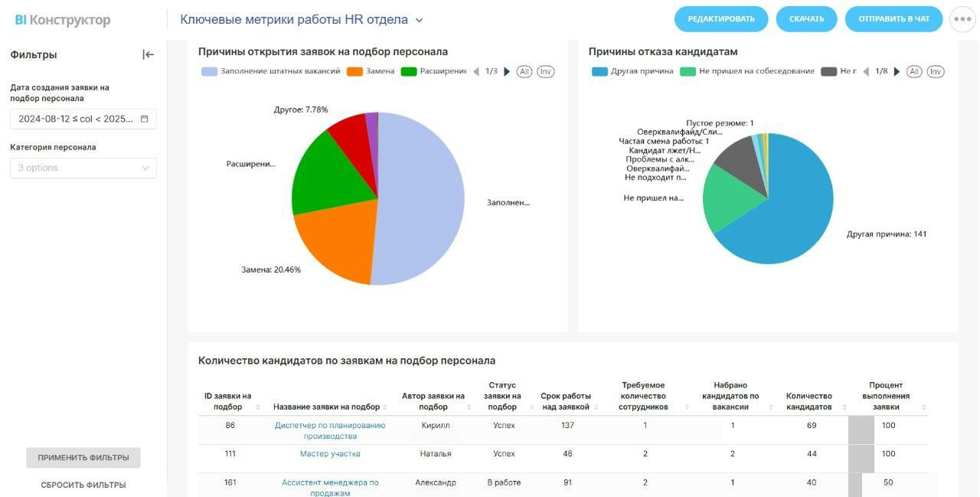Click the Ключевые метрики работы HR отдела title
Viewport: 980px width, 497px height.
[x=294, y=19]
